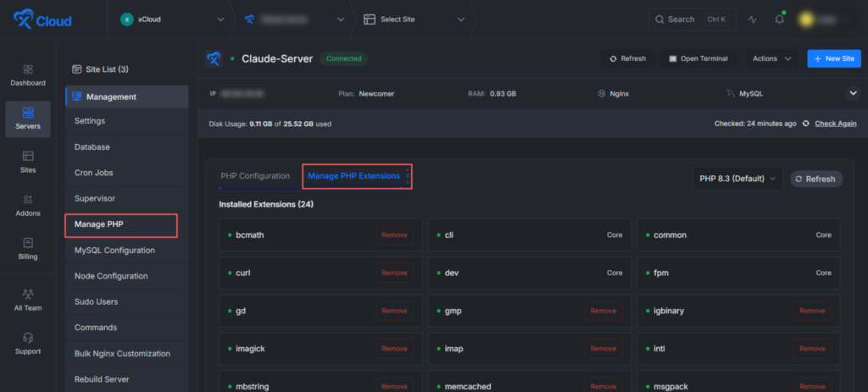Click the Search box
The width and height of the screenshot is (868, 392).
692,19
